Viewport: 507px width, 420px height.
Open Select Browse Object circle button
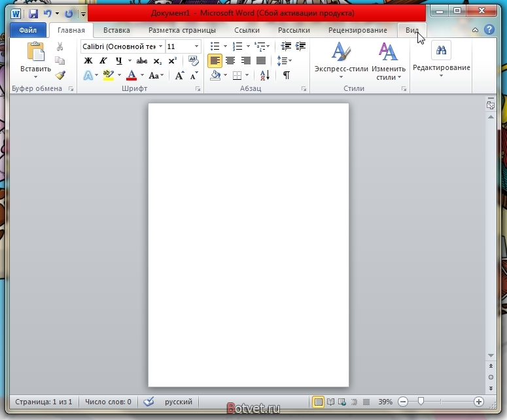[491, 377]
